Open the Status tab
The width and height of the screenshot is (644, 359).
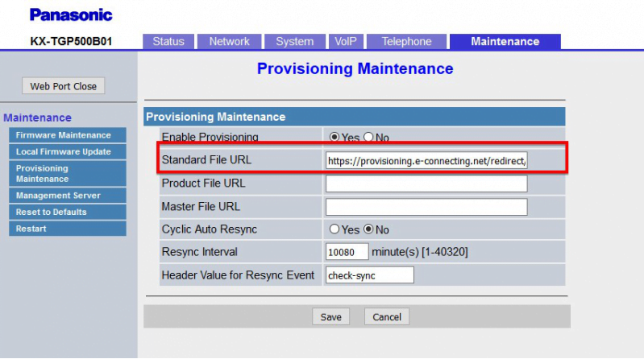(x=168, y=41)
